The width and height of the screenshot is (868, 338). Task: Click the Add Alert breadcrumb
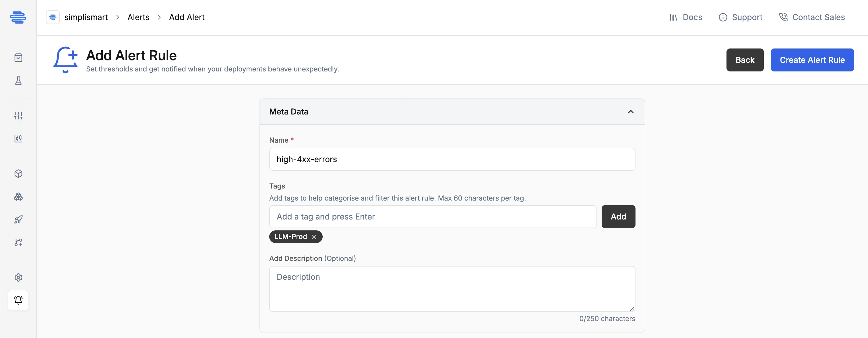click(187, 17)
